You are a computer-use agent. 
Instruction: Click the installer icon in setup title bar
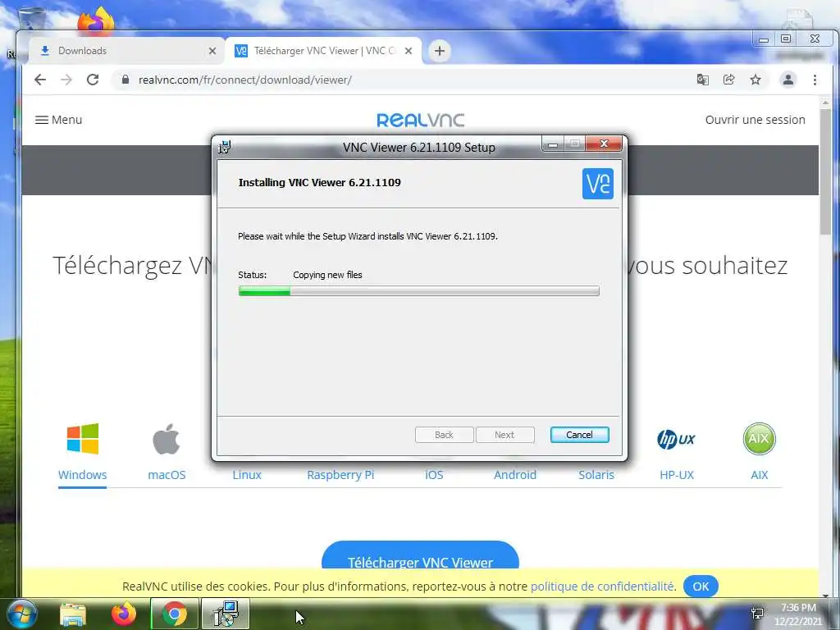(x=225, y=147)
